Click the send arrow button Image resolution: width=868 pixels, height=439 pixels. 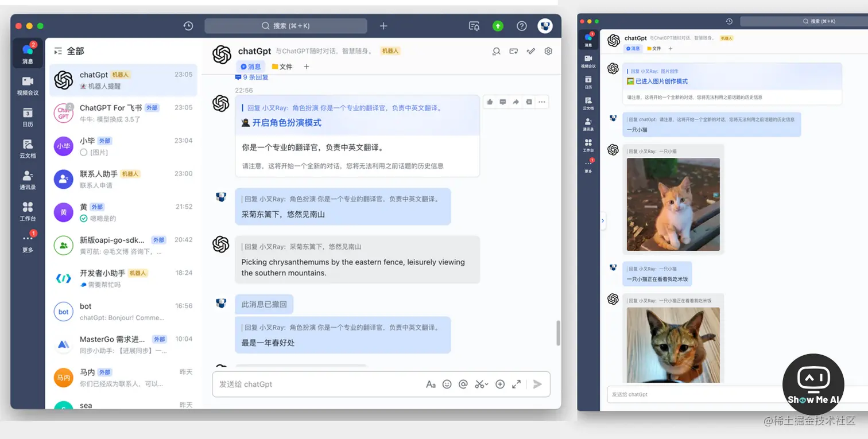click(537, 384)
